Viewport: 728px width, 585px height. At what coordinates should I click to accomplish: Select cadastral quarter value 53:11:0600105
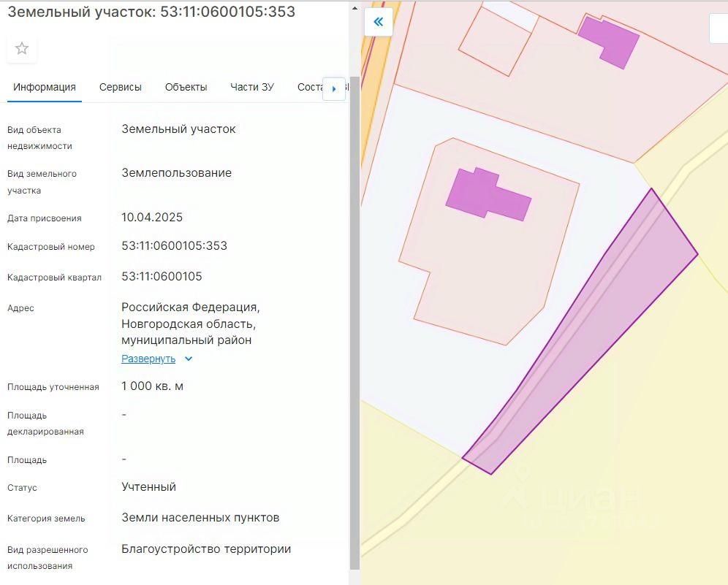coord(162,277)
